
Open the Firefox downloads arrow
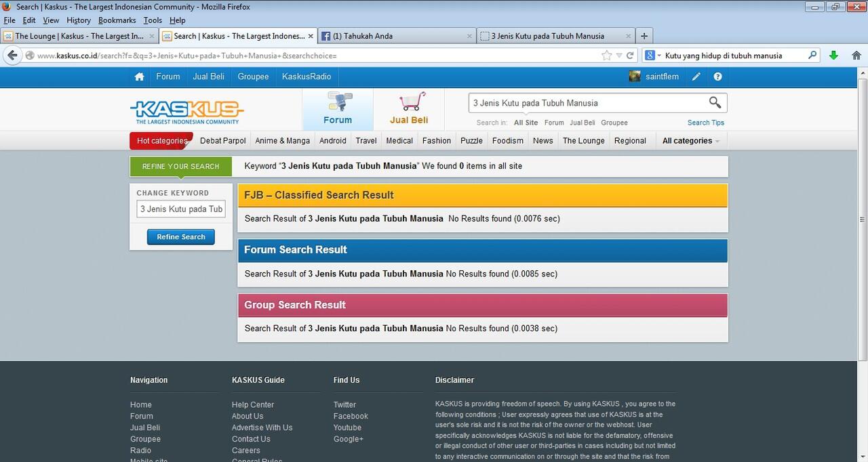click(x=833, y=56)
